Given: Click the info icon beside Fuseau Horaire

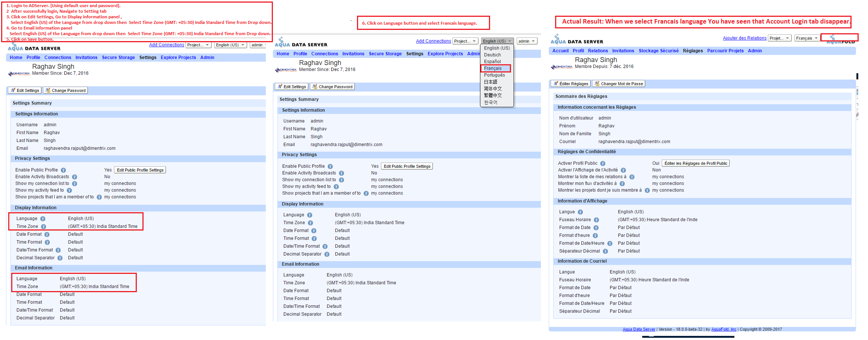Looking at the screenshot, I should (597, 220).
